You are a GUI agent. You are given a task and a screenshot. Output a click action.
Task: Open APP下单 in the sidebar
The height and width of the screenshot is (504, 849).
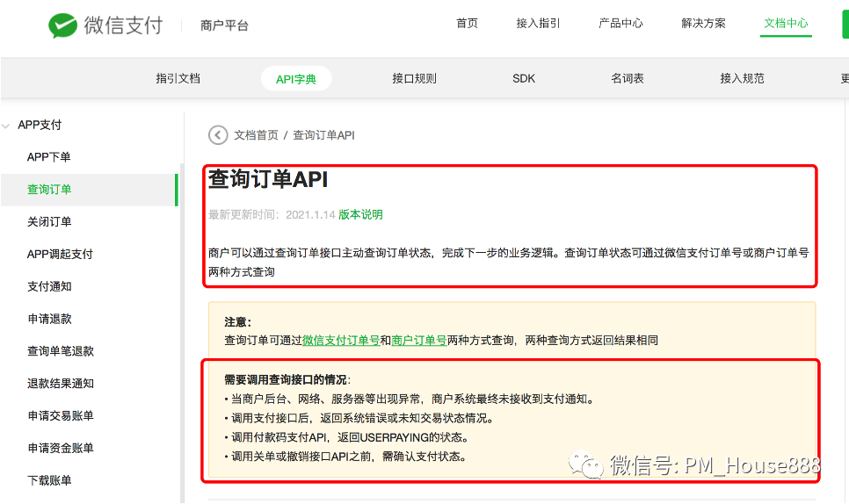click(48, 157)
